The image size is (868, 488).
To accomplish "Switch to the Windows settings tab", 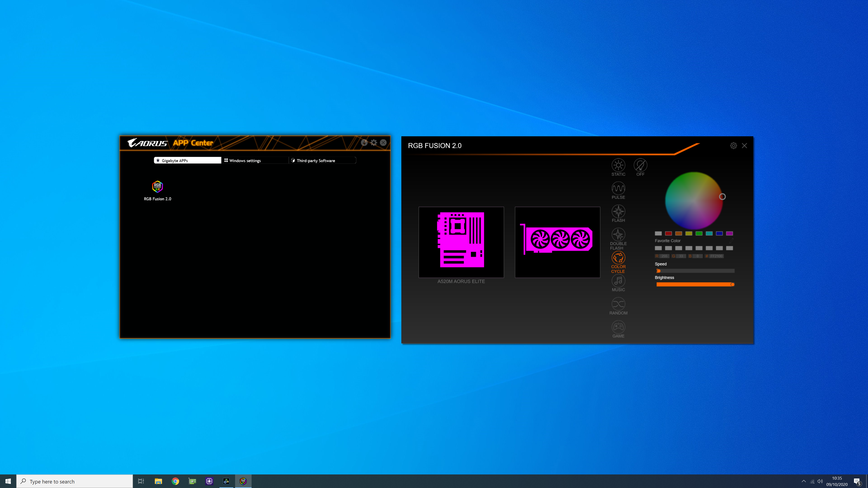I will point(255,160).
